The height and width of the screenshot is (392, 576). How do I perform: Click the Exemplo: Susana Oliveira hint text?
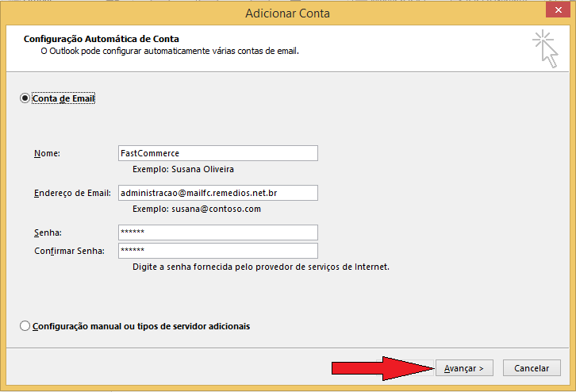pos(183,169)
